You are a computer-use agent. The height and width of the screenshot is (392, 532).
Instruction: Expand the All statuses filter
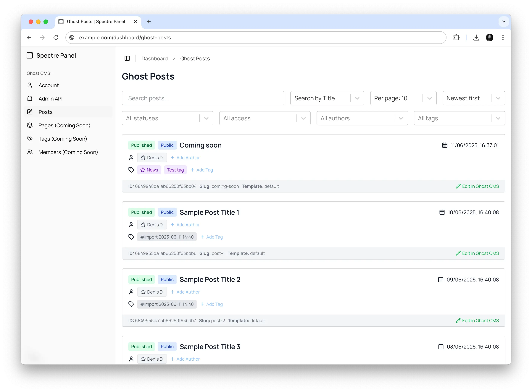168,118
